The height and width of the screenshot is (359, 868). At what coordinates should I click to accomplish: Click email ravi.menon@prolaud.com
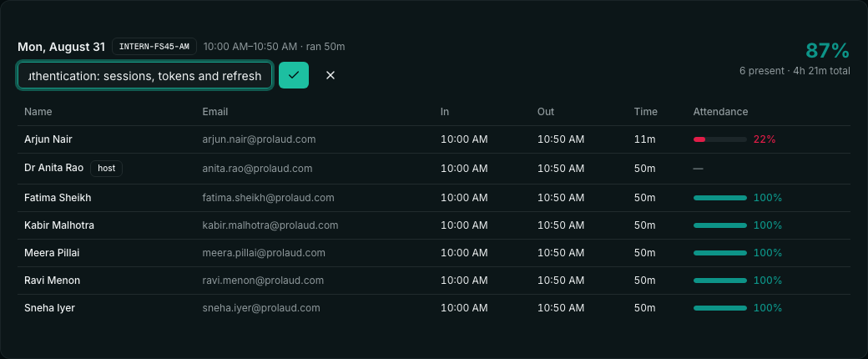click(263, 281)
